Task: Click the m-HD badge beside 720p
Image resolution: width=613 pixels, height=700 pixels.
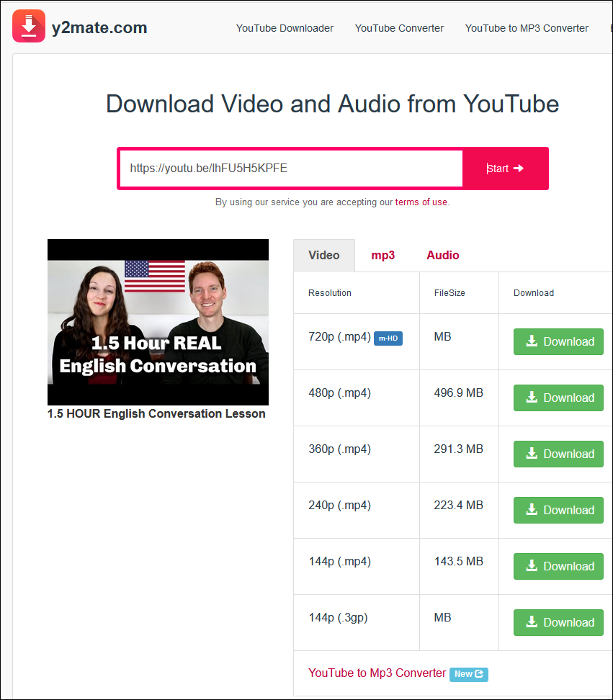Action: [388, 338]
